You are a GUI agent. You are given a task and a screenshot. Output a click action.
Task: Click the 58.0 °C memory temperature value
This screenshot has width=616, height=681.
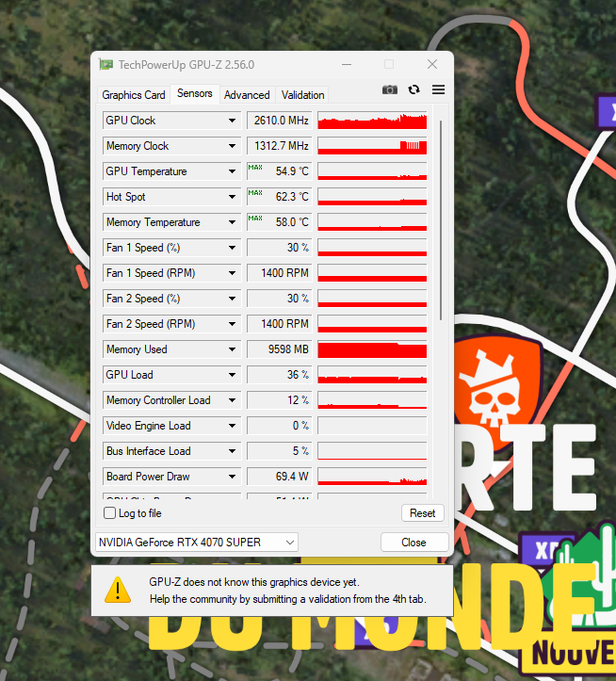tap(280, 222)
